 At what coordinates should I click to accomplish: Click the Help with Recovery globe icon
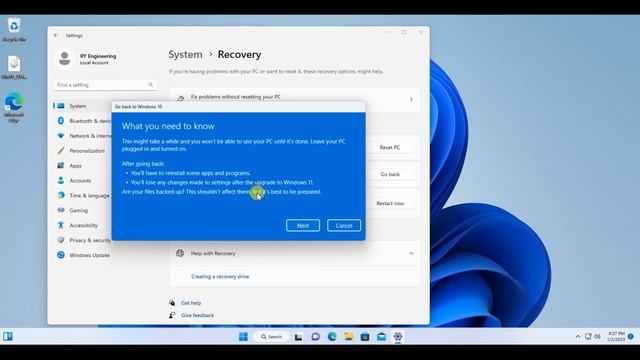coord(180,253)
